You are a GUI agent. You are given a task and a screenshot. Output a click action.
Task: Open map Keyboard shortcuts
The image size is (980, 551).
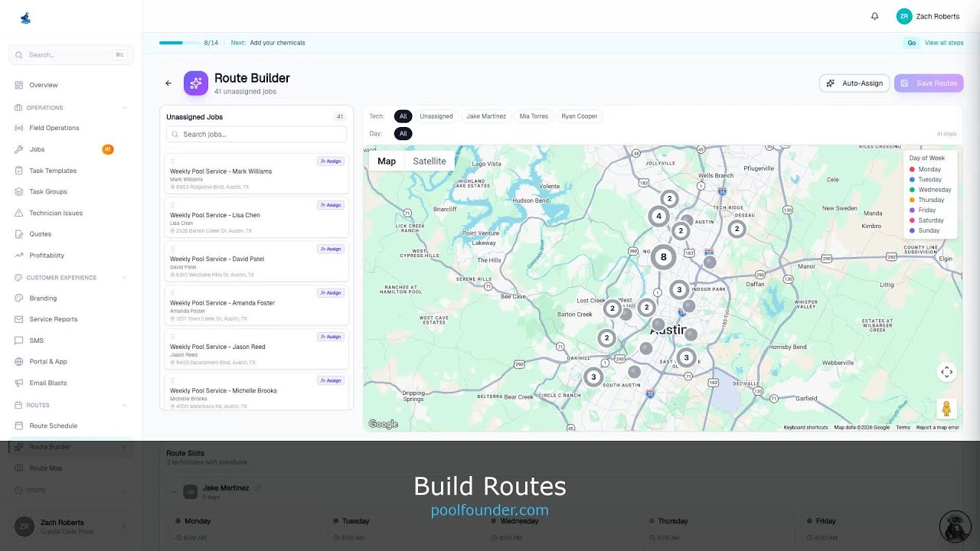[805, 427]
